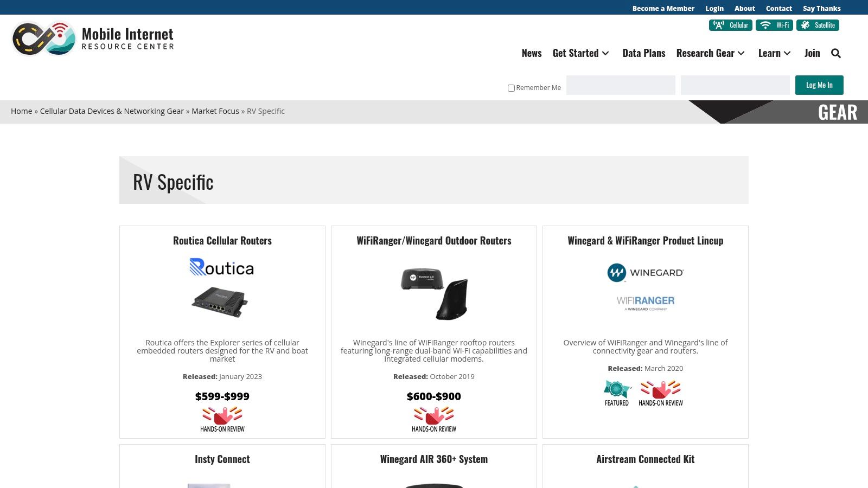Select the Cellular filter badge
The image size is (868, 488).
click(x=730, y=25)
